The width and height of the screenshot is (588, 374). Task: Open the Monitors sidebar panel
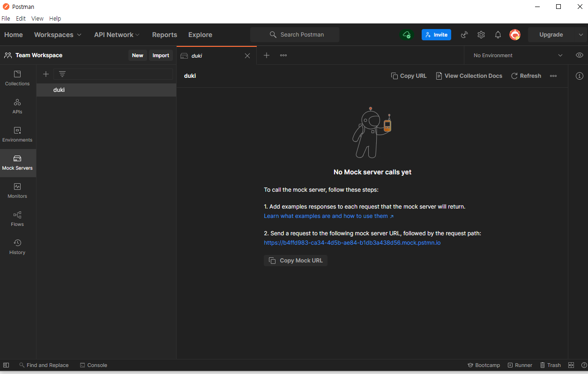(17, 191)
